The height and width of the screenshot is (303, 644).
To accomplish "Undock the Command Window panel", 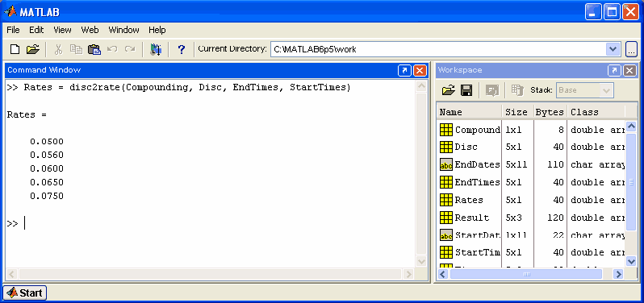I will click(404, 71).
